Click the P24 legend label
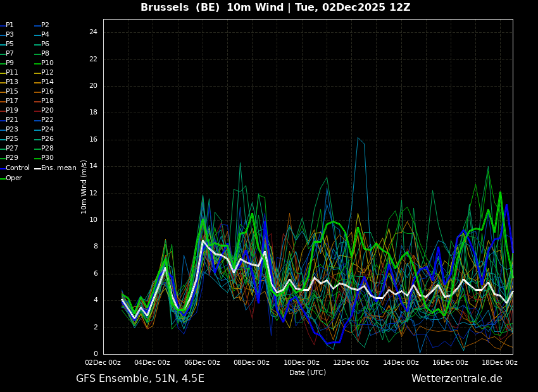Screen dimensions: 538x392 click(x=47, y=129)
